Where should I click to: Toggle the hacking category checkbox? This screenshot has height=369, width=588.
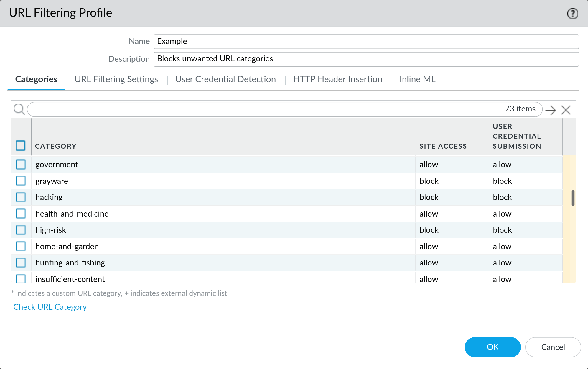point(21,197)
